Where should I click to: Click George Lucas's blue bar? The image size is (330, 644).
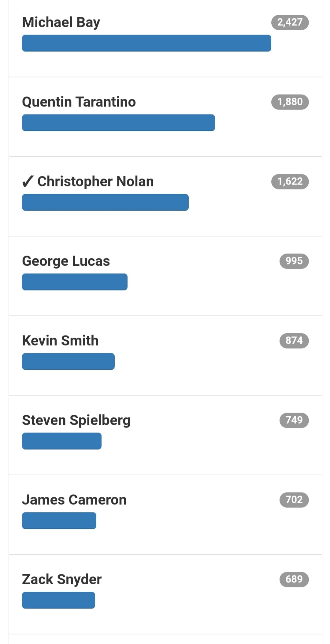pyautogui.click(x=75, y=282)
